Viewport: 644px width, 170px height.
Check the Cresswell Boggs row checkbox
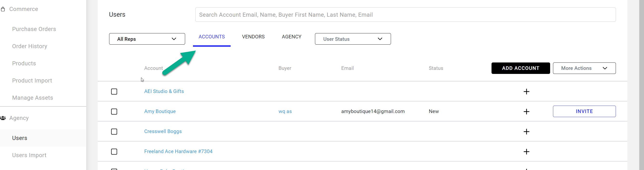click(x=114, y=132)
